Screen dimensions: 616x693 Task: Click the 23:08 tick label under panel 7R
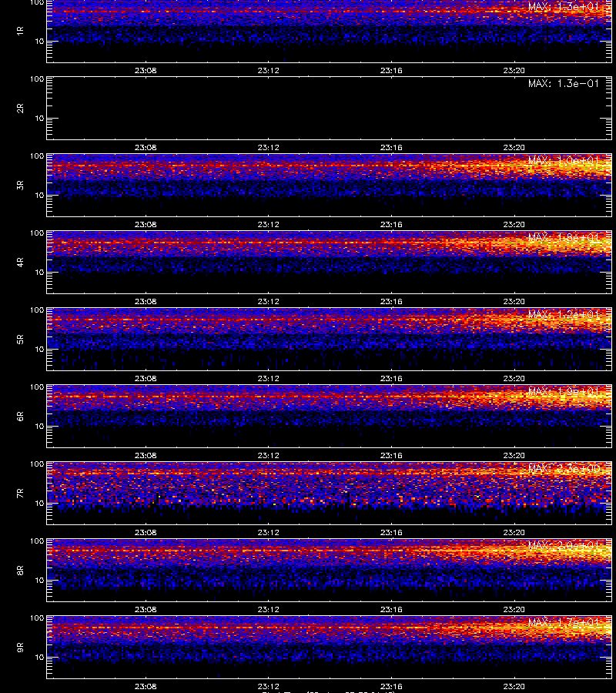(x=146, y=532)
